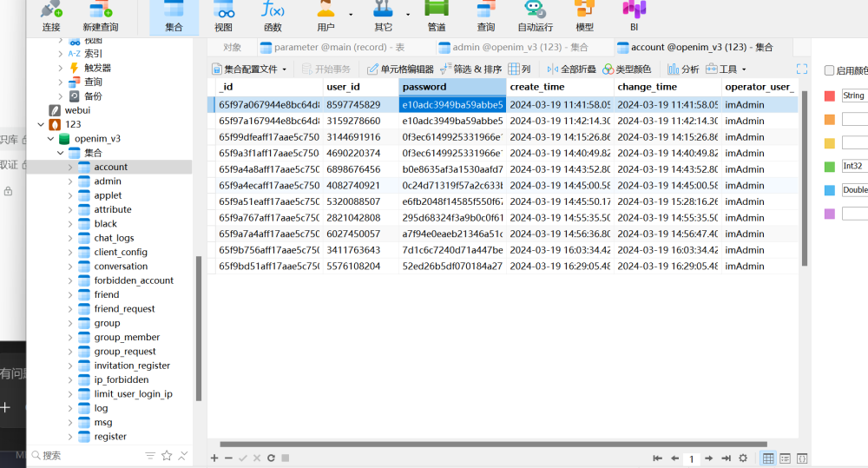Click the 全部折叠 (Collapse All) button

click(571, 69)
